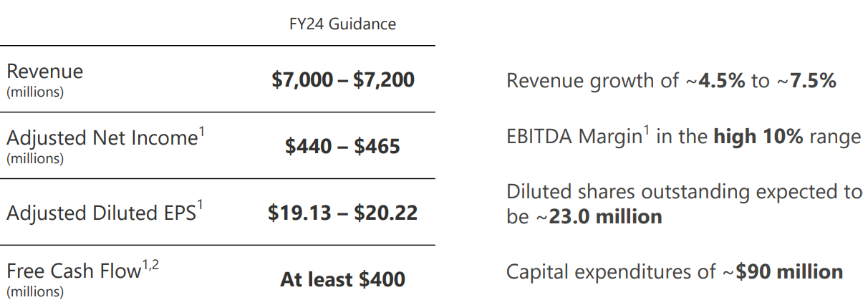Select the $19.13 – $20.22 EPS range
Screen dimensions: 868x305
point(342,213)
